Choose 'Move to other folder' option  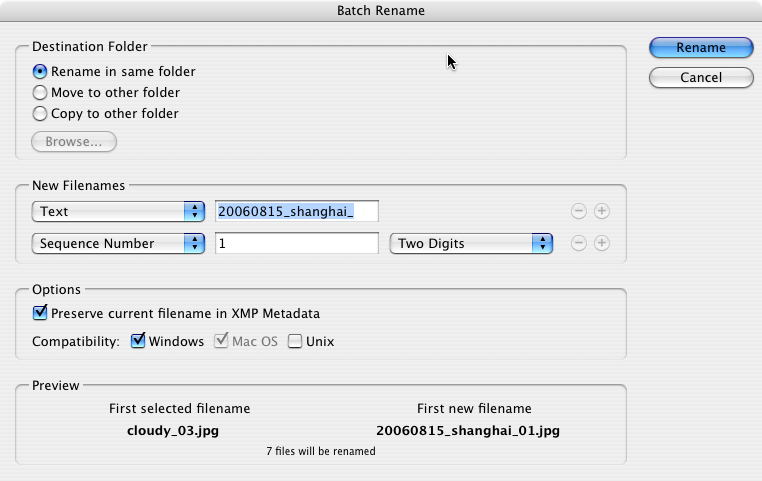40,92
